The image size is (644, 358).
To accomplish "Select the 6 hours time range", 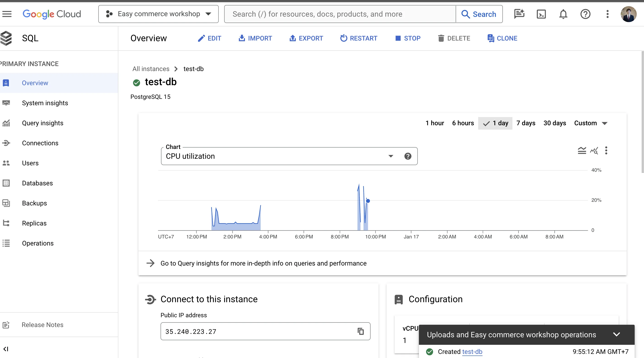I will 463,123.
